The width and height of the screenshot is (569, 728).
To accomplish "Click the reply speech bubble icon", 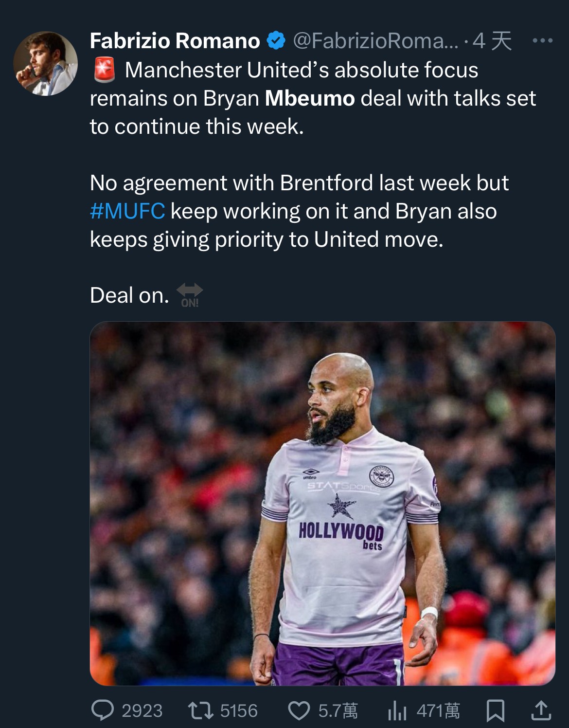I will point(102,710).
